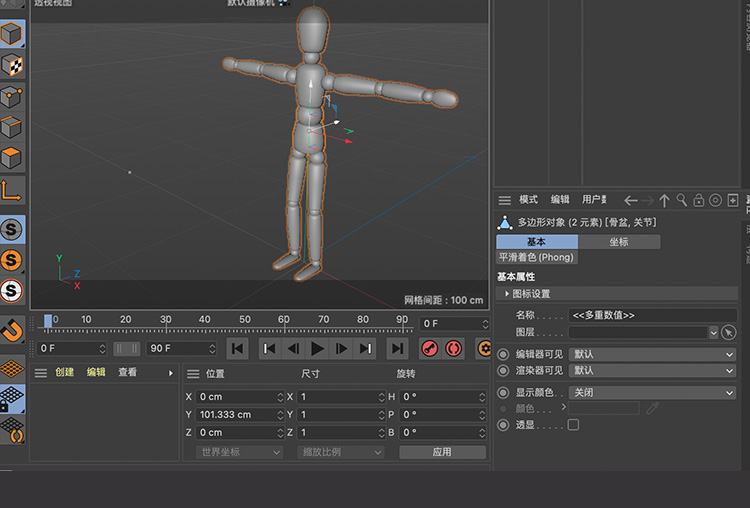Jump to next keyframe
750x508 pixels.
(x=365, y=349)
